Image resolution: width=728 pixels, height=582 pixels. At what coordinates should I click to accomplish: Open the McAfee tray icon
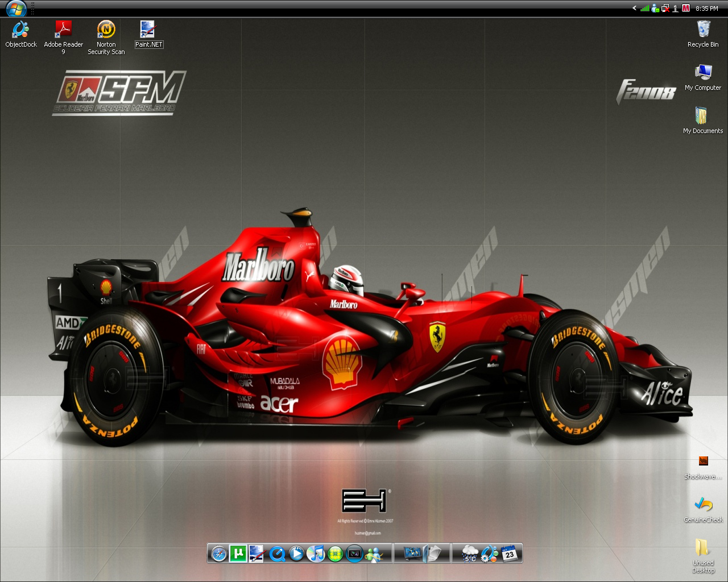(x=686, y=9)
